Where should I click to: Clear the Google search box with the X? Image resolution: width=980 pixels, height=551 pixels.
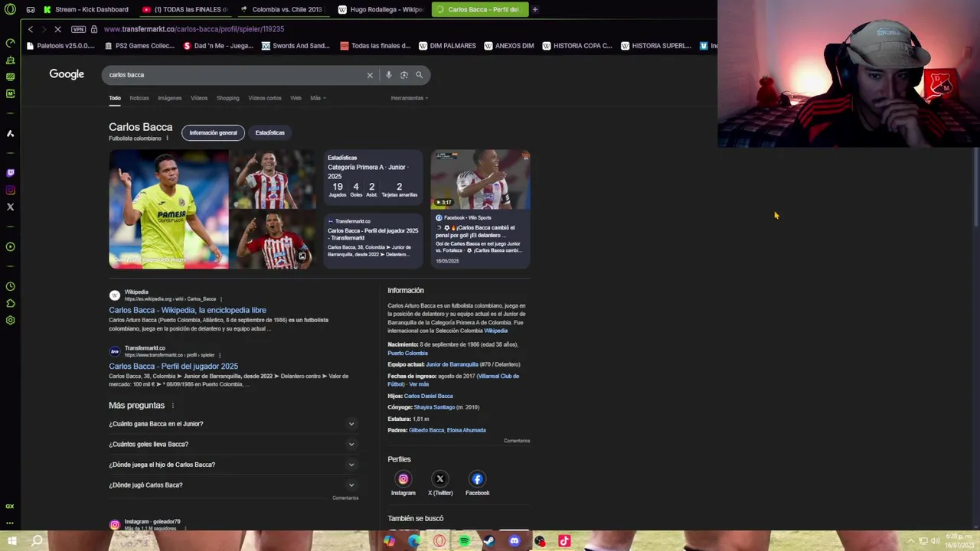[370, 75]
